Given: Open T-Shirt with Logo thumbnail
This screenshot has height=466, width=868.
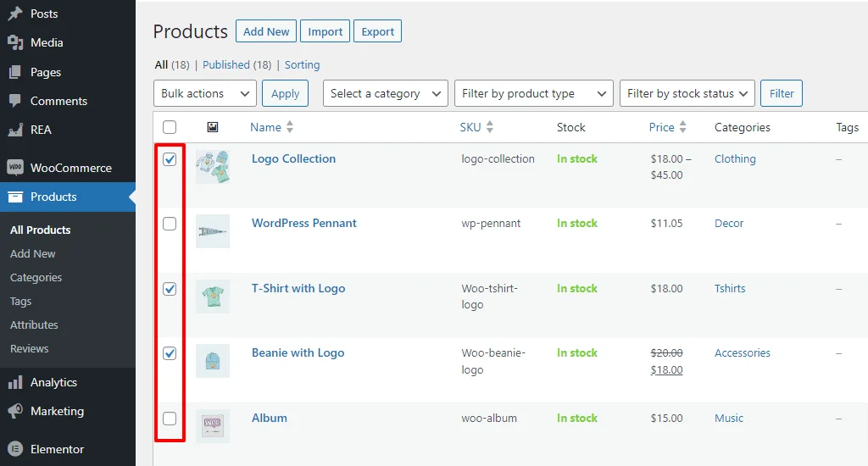Looking at the screenshot, I should (213, 296).
